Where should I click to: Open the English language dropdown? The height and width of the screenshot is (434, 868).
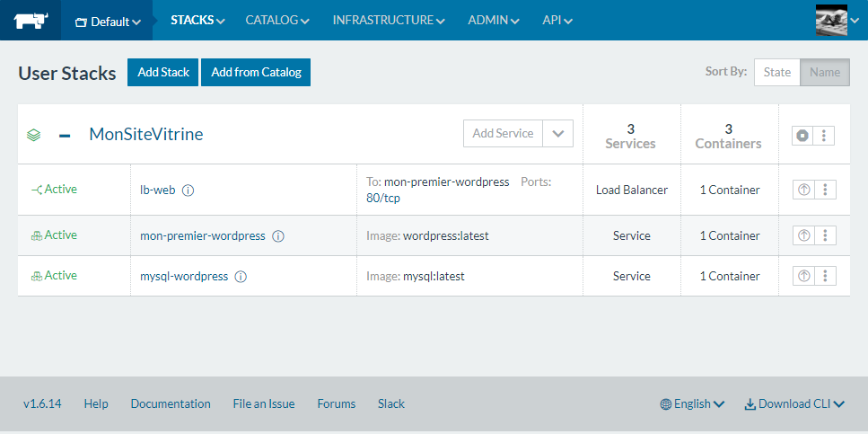coord(693,404)
